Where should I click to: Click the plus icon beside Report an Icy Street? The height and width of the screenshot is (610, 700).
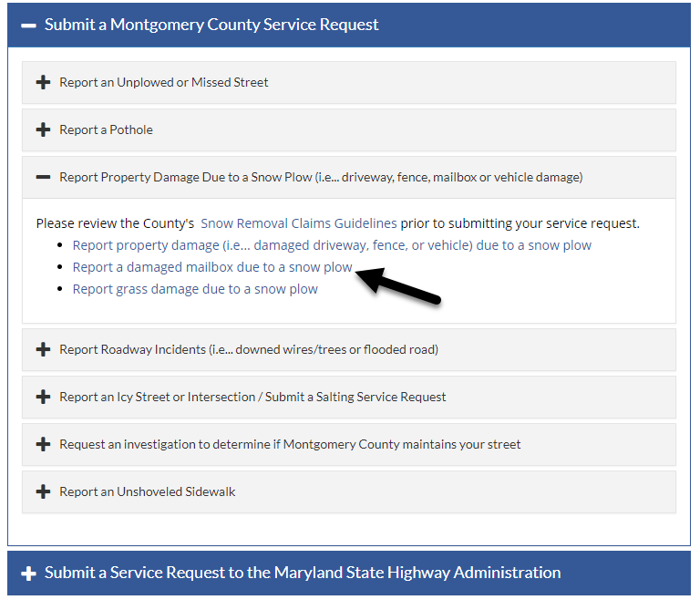pos(43,397)
